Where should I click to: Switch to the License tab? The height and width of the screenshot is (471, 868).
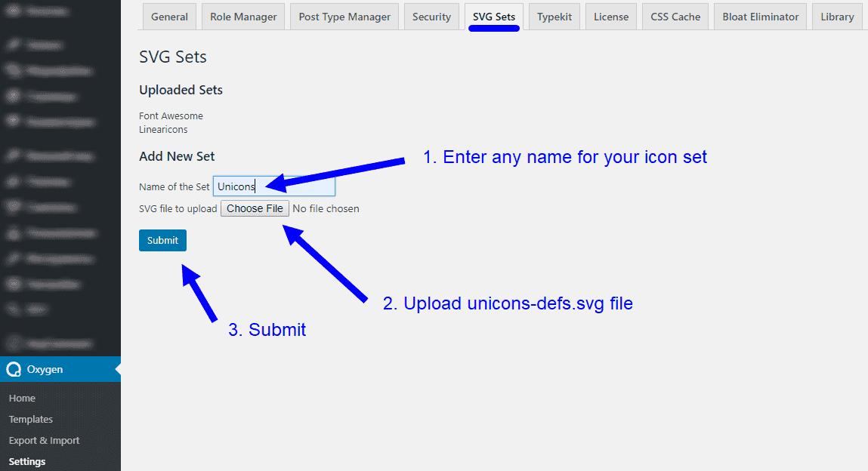pos(610,17)
